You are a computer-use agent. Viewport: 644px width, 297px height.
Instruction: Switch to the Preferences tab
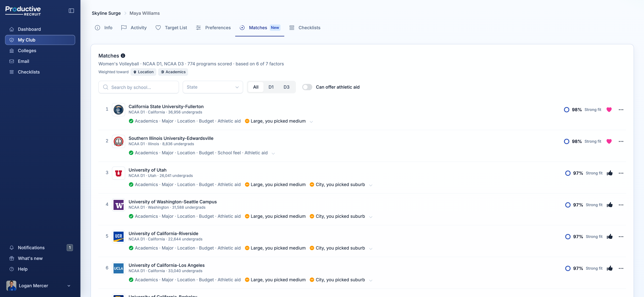[213, 28]
